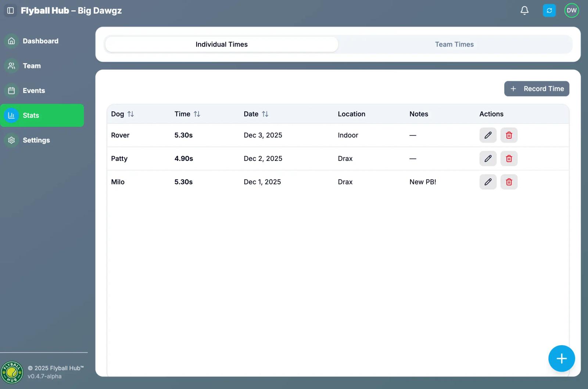Click the Events calendar icon
The width and height of the screenshot is (588, 389).
click(x=11, y=91)
